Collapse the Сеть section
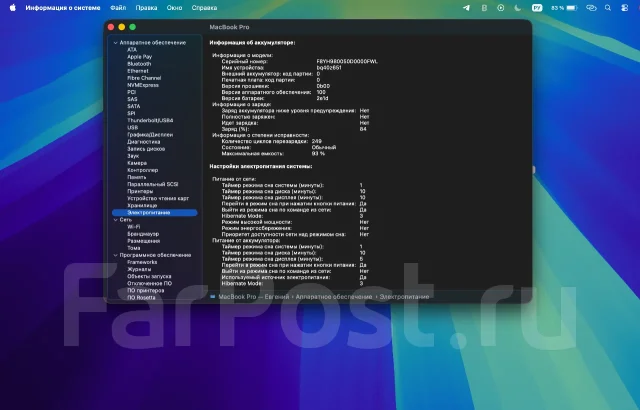 (116, 220)
